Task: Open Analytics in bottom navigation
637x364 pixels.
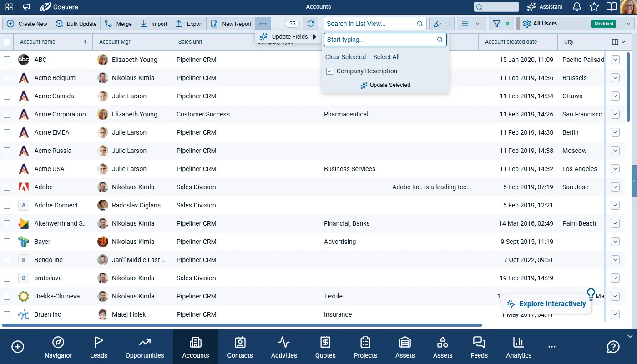Action: click(x=519, y=348)
